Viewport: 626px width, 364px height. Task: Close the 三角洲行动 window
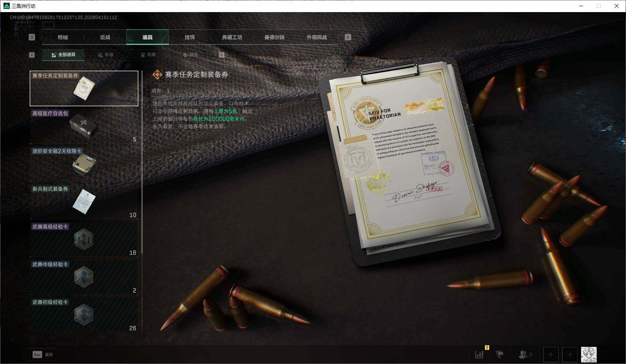(617, 6)
